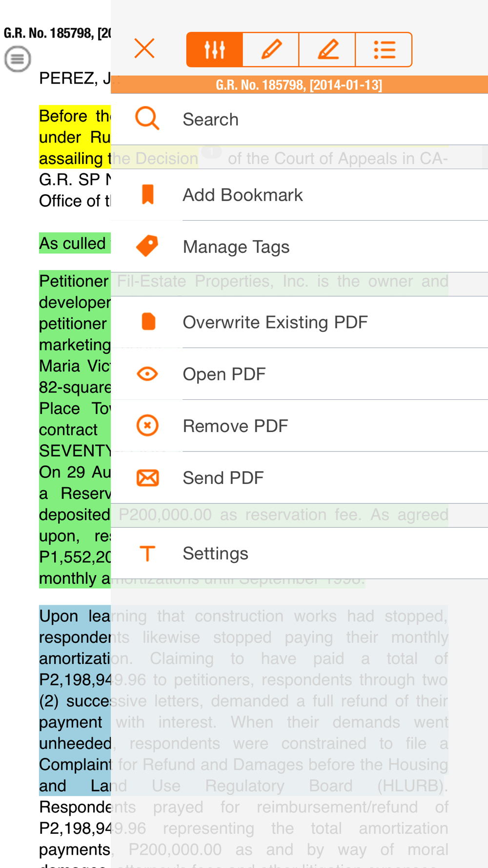Click the Overwrite Existing PDF file icon

[x=148, y=322]
